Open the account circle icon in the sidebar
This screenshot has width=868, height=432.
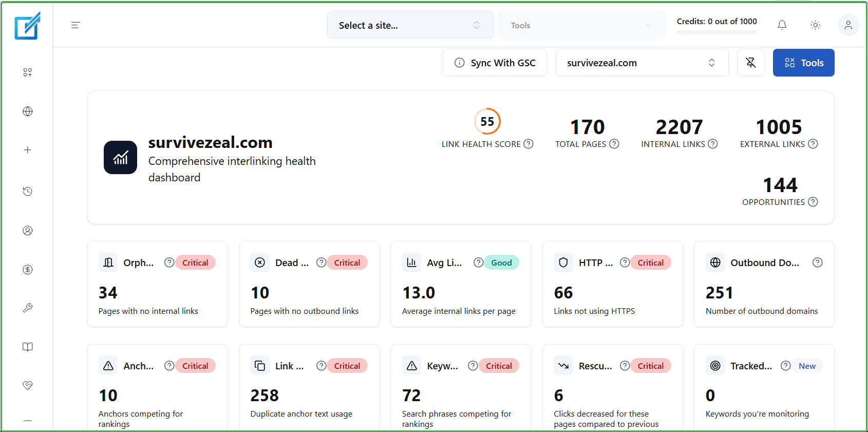click(x=28, y=231)
